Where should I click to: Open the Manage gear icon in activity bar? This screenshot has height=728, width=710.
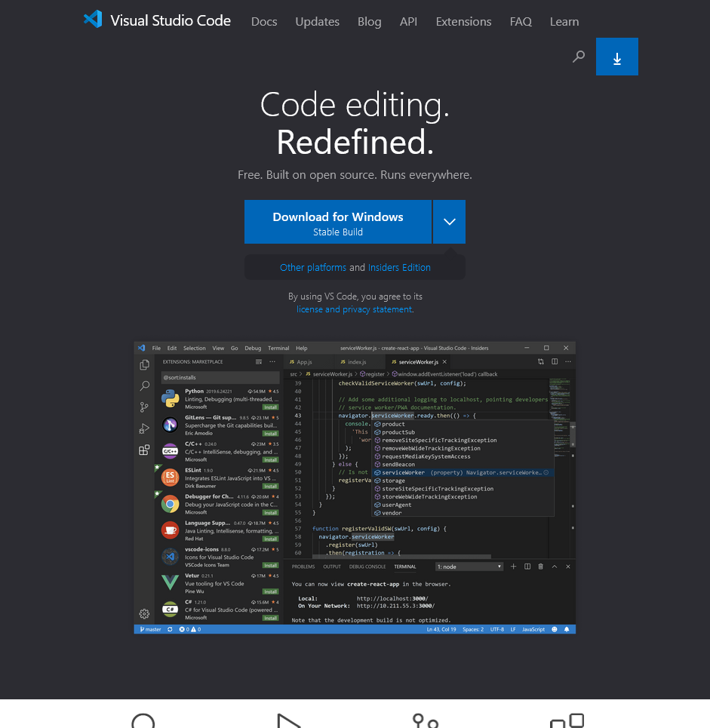click(144, 614)
